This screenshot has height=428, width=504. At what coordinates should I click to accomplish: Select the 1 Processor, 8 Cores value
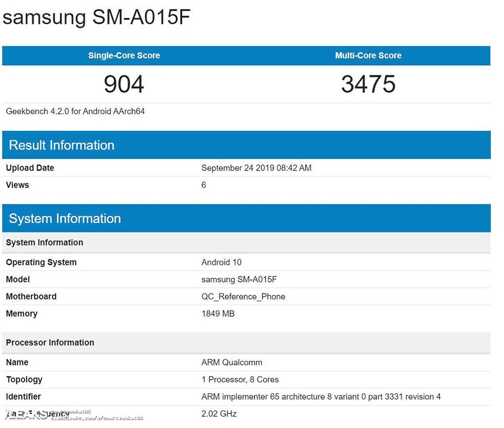coord(240,380)
